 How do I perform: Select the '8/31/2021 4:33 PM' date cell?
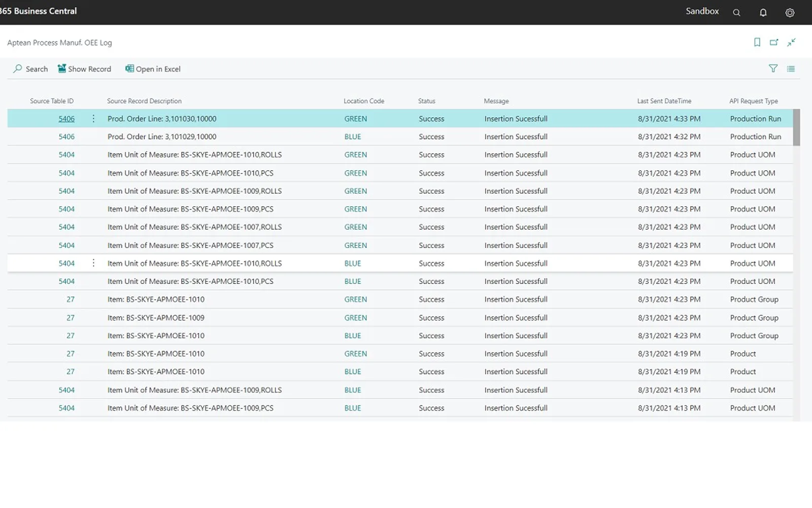pos(669,119)
